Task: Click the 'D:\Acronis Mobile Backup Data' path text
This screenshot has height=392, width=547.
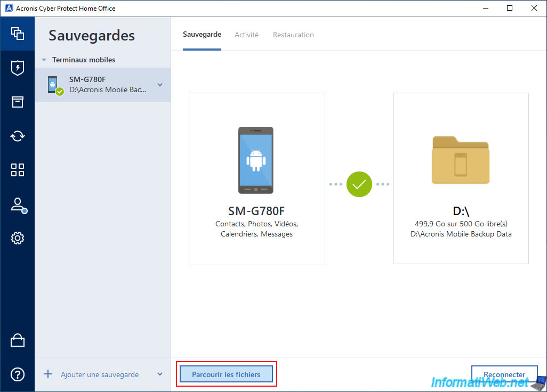Action: tap(461, 234)
